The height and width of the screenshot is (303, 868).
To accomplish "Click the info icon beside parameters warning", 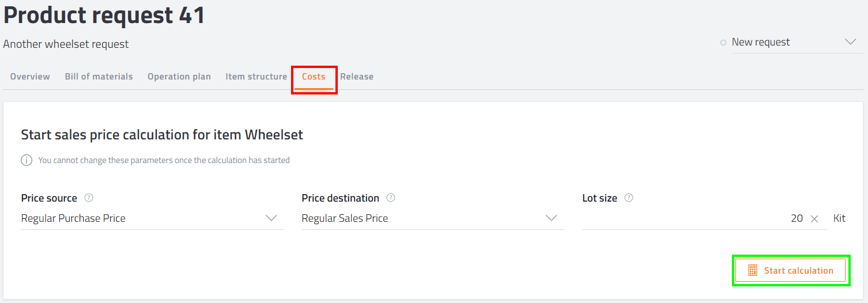I will 27,160.
